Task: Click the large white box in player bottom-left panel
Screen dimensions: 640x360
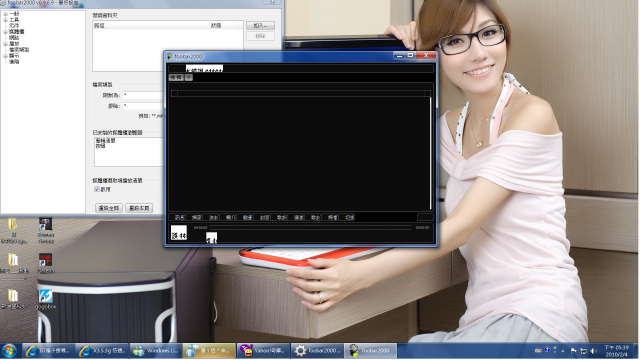Action: click(179, 233)
